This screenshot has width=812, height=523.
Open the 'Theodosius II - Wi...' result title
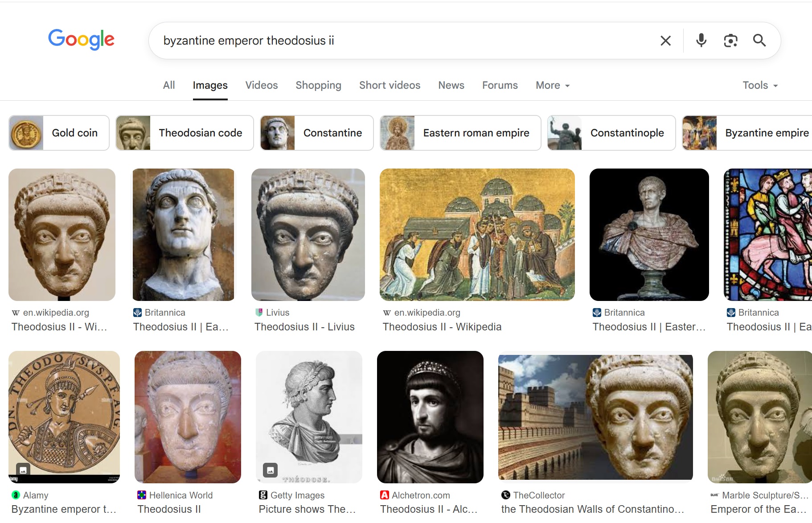coord(59,327)
